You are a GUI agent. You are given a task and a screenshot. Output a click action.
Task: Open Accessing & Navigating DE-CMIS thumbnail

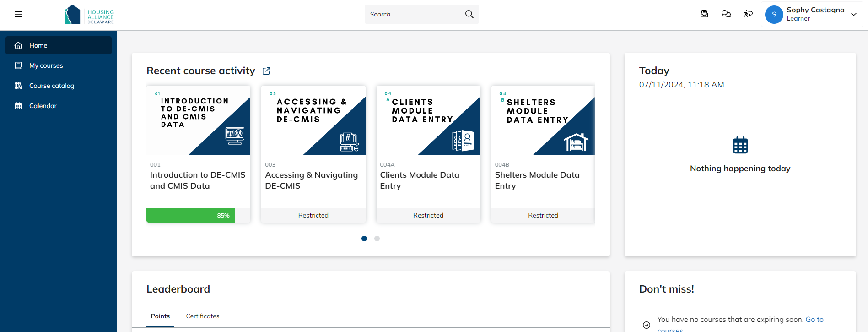tap(313, 120)
